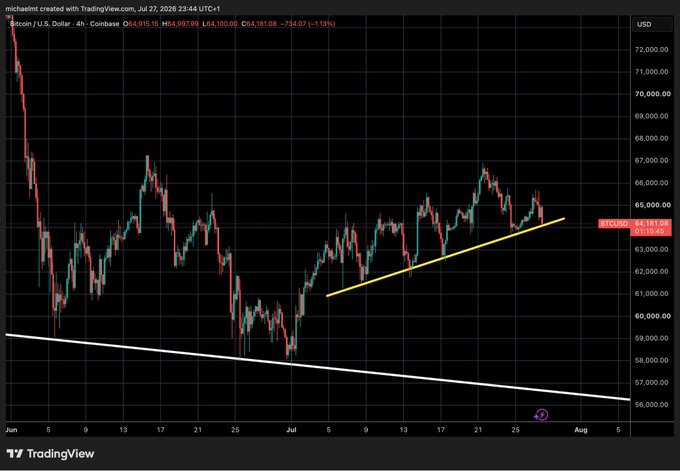The image size is (680, 471).
Task: Click the low value L64,100.00
Action: pos(220,24)
